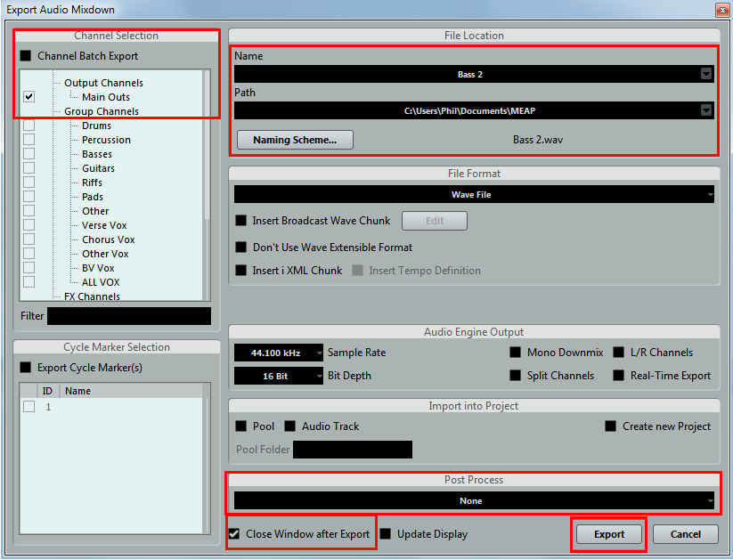Tick the Verse Vox channel checkbox

coord(29,225)
